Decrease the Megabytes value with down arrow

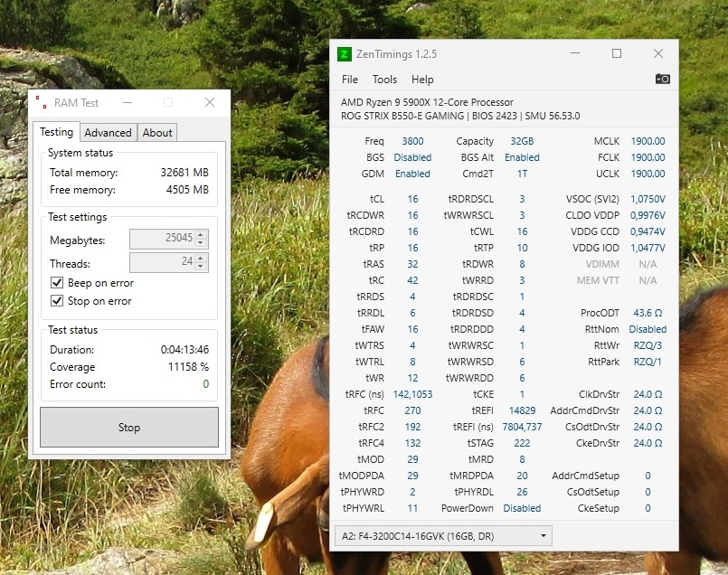201,242
